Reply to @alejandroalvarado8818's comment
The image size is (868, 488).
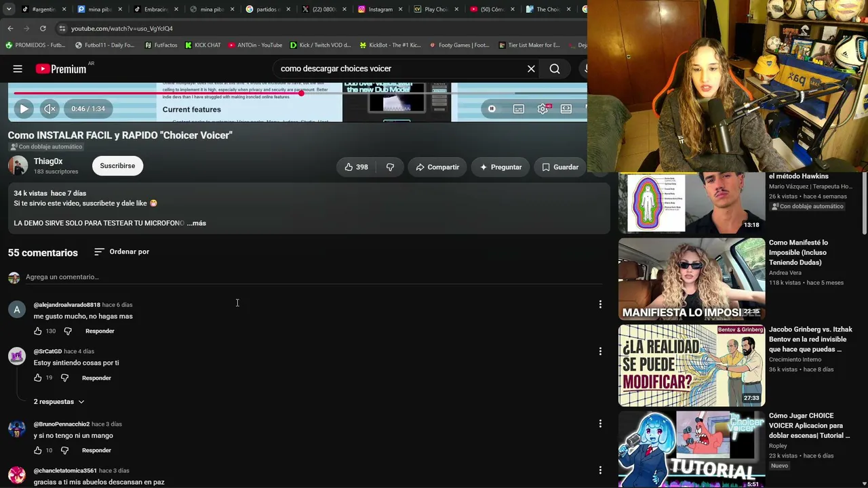coord(100,331)
